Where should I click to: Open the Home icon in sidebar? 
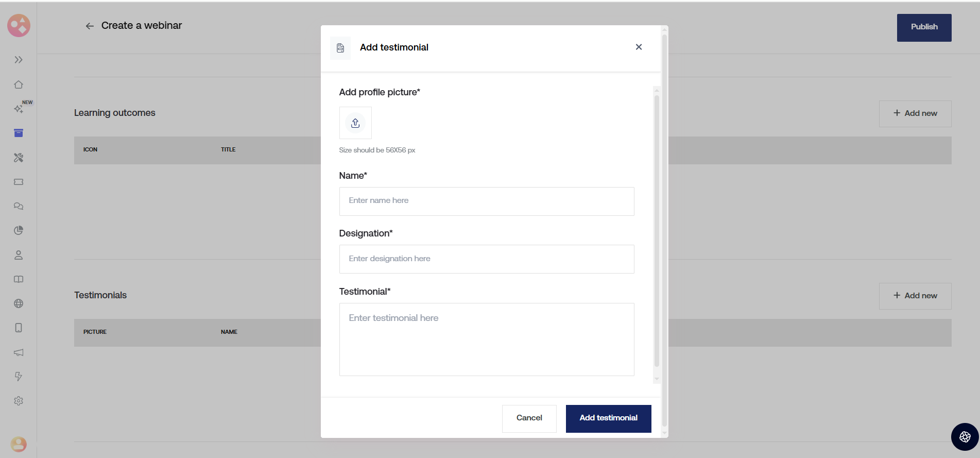pos(19,84)
